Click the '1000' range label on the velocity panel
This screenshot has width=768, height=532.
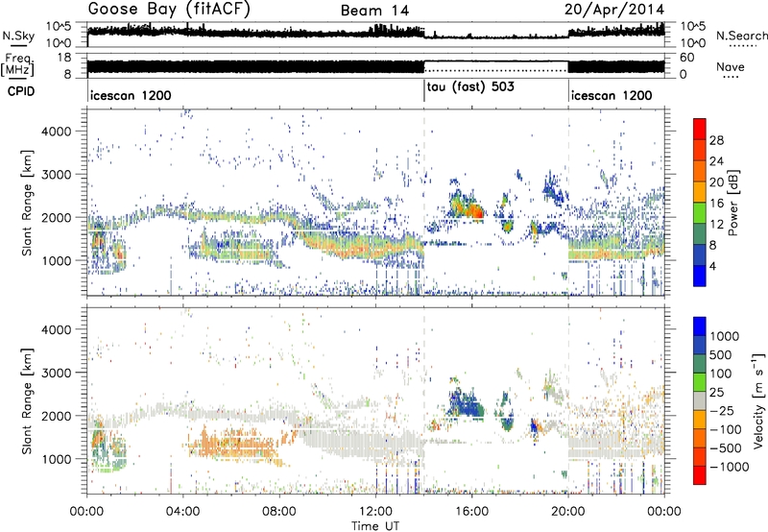pyautogui.click(x=56, y=459)
